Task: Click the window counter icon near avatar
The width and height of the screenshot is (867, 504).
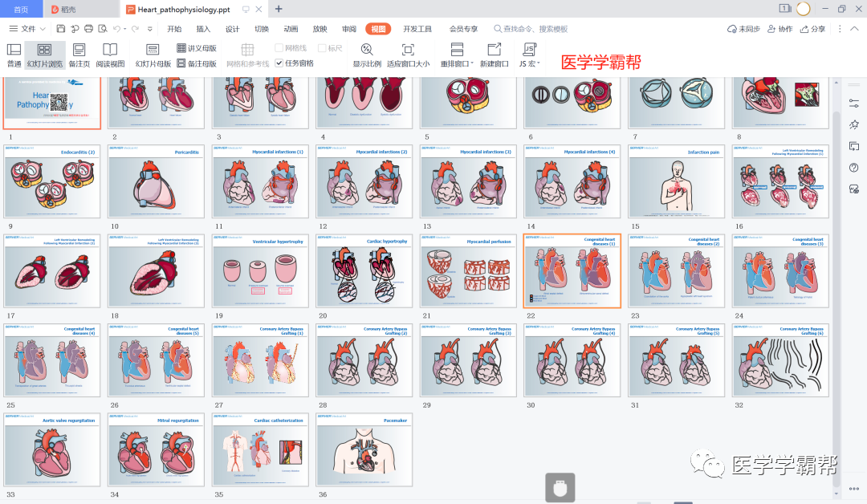Action: [x=784, y=8]
